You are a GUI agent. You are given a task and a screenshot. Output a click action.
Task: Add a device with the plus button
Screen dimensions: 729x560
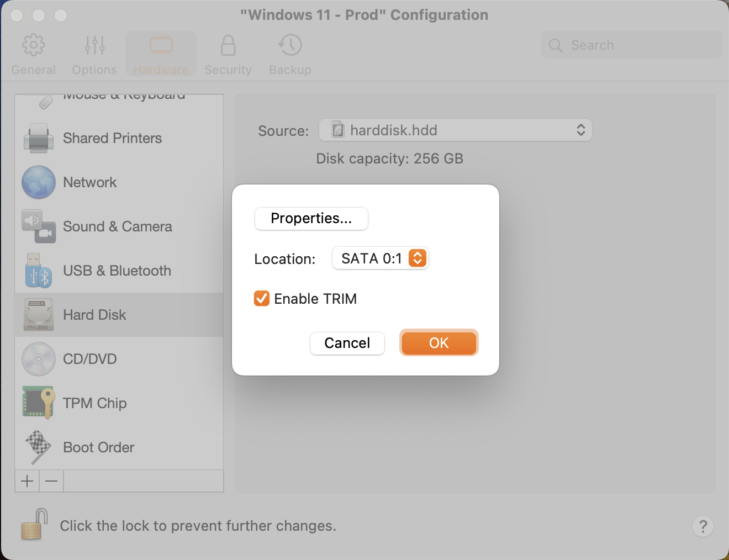coord(27,481)
